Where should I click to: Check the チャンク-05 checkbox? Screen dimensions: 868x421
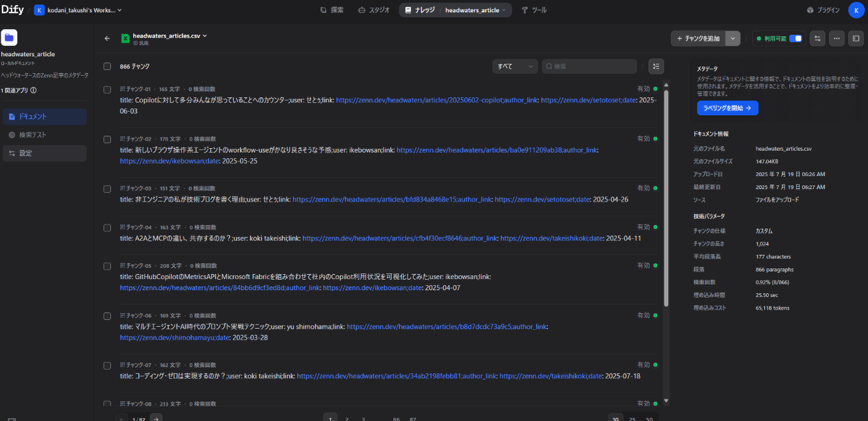107,266
